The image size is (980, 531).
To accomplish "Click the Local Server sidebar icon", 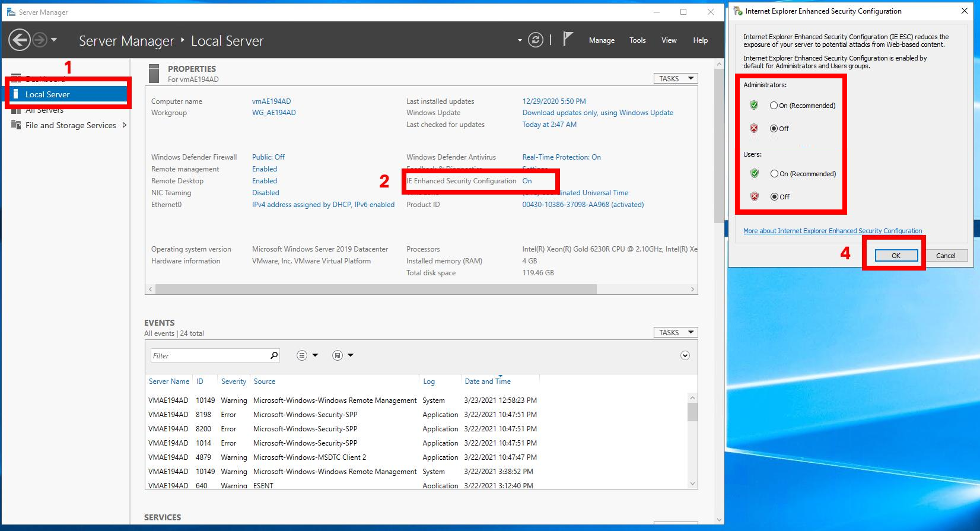I will (x=15, y=94).
